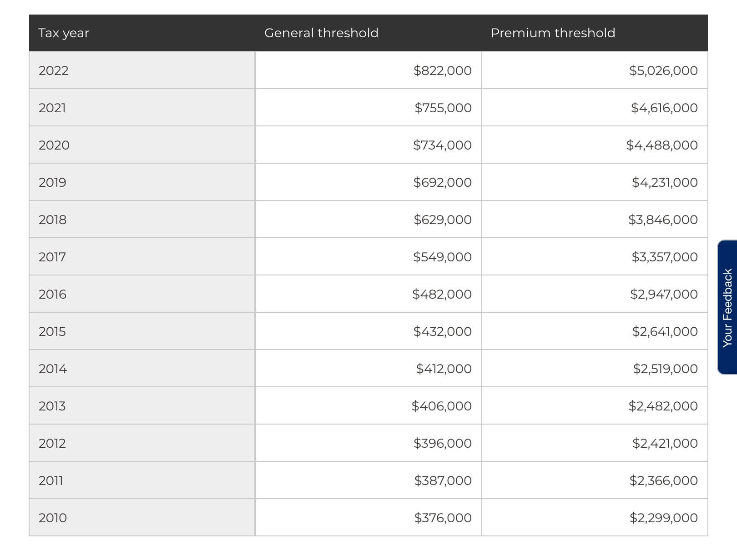Select the $692,000 general threshold cell

coord(368,182)
